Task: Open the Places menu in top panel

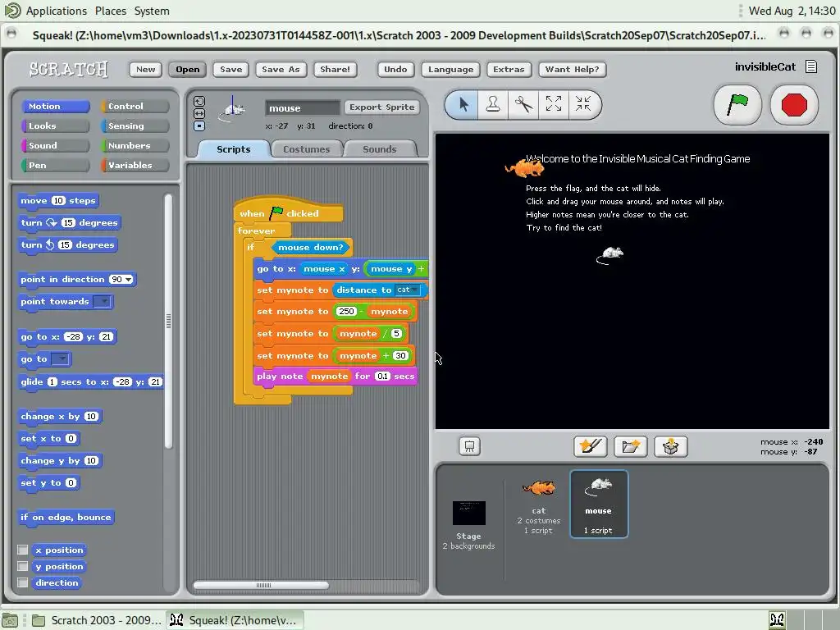Action: coord(111,11)
